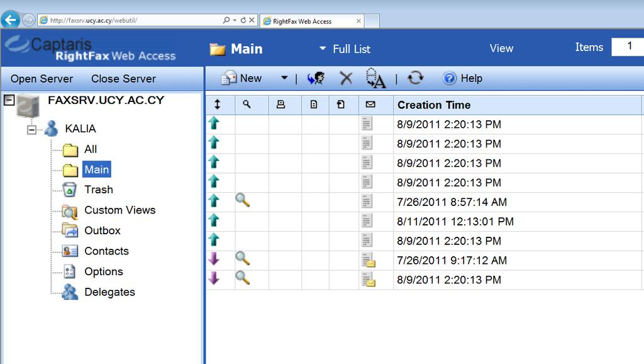Click Close Server
Viewport: 644px width, 364px height.
pyautogui.click(x=123, y=79)
